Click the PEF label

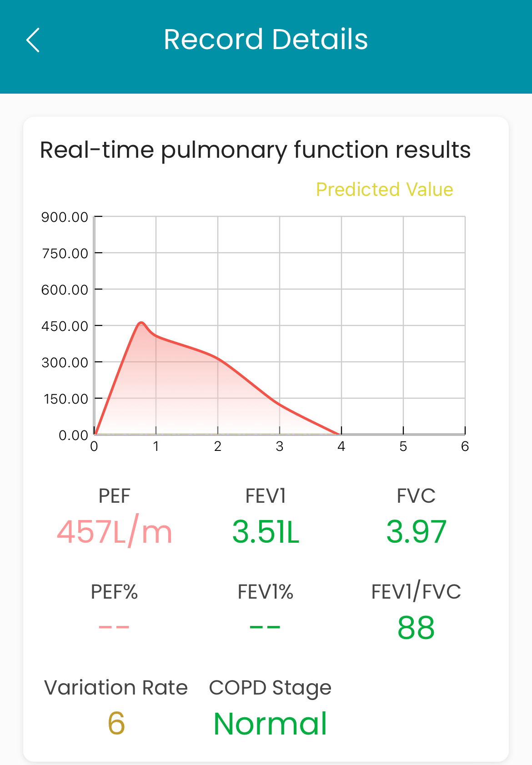(x=115, y=496)
